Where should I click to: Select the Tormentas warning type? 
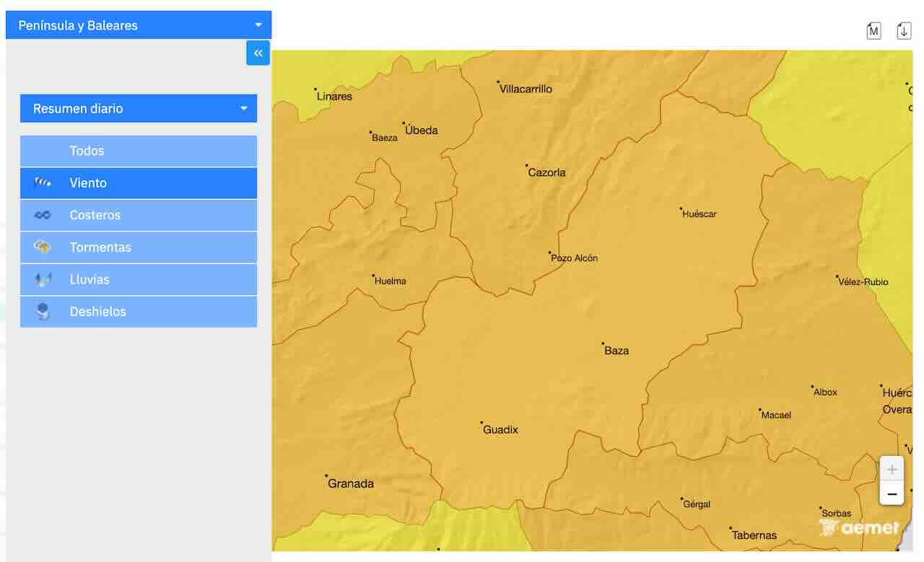point(139,247)
